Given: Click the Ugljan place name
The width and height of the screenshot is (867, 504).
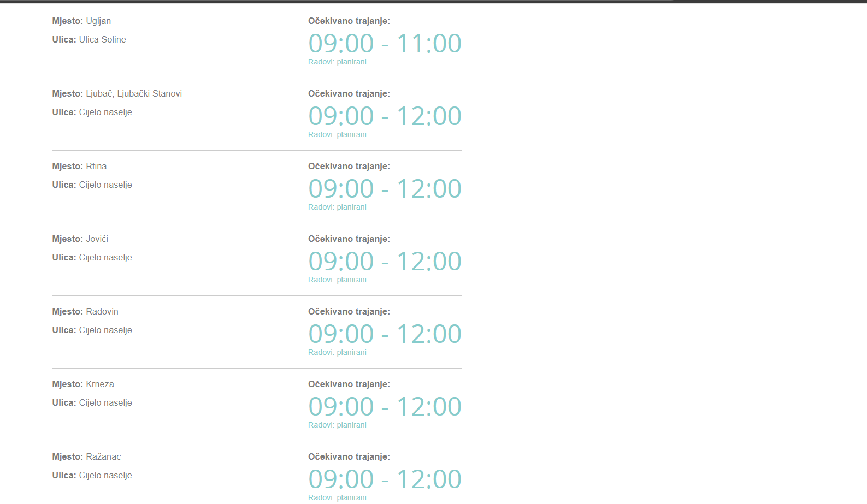Looking at the screenshot, I should [x=98, y=21].
